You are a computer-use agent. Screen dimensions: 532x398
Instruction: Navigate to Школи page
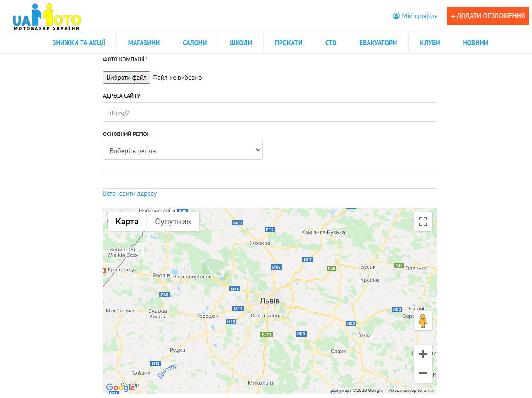click(x=241, y=43)
